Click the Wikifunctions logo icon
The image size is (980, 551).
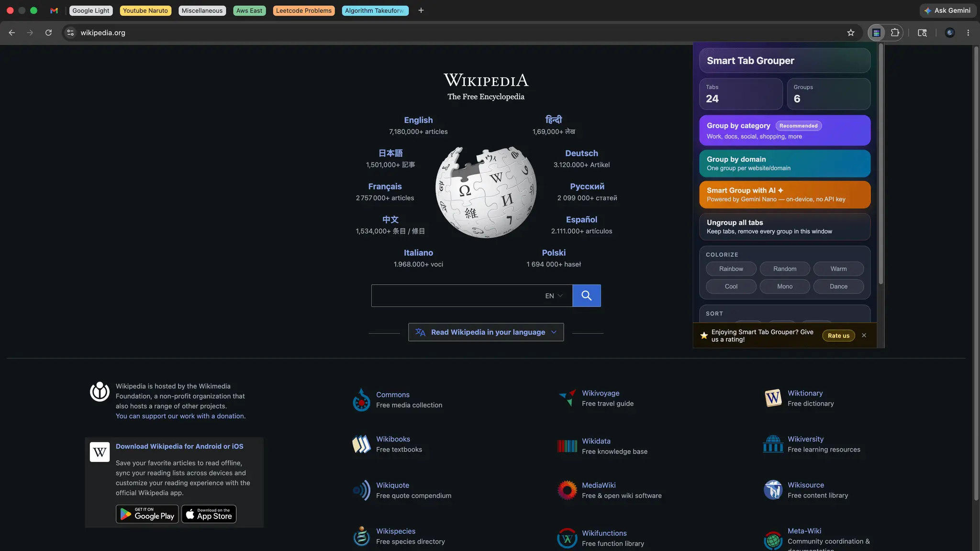pos(567,538)
